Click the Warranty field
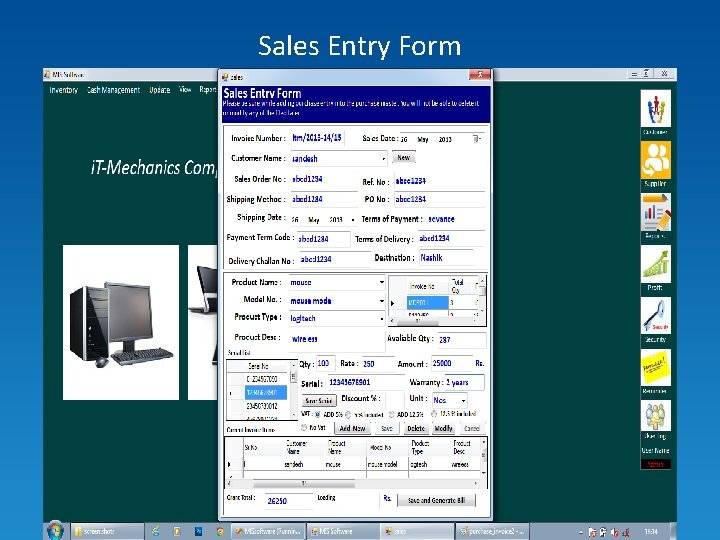The width and height of the screenshot is (720, 540). tap(464, 382)
